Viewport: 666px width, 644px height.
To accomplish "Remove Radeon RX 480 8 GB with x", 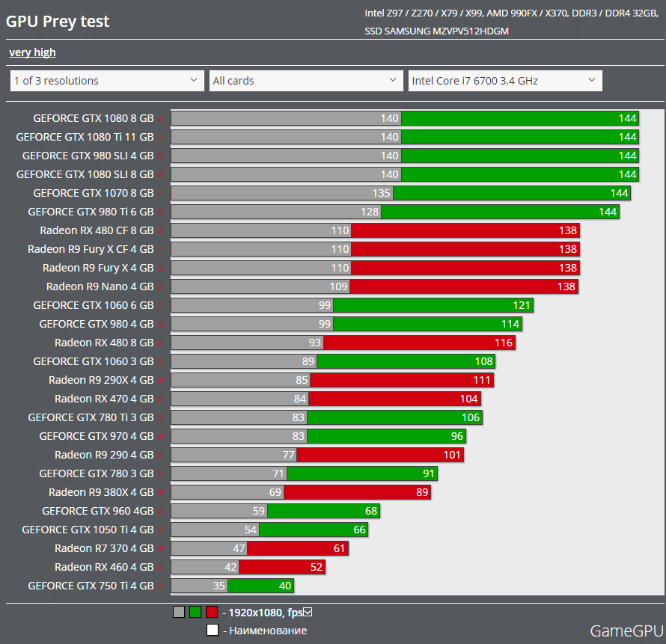I will tap(161, 343).
